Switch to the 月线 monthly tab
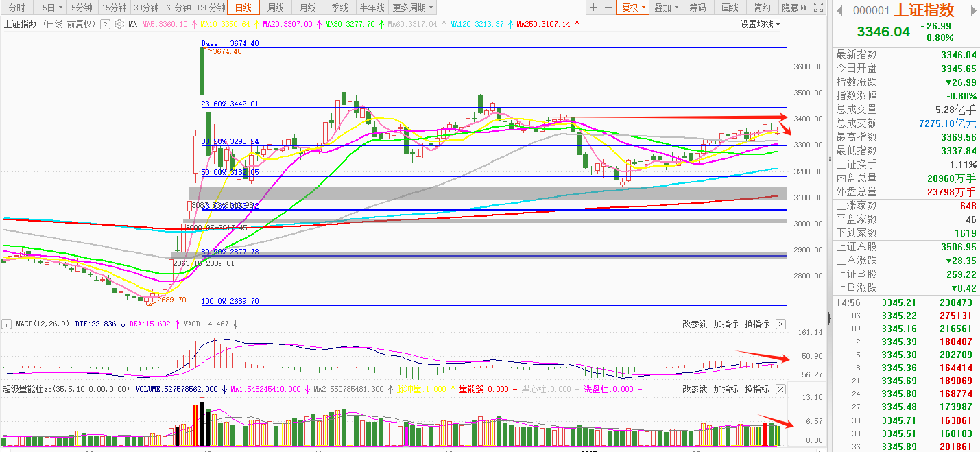 tap(307, 8)
